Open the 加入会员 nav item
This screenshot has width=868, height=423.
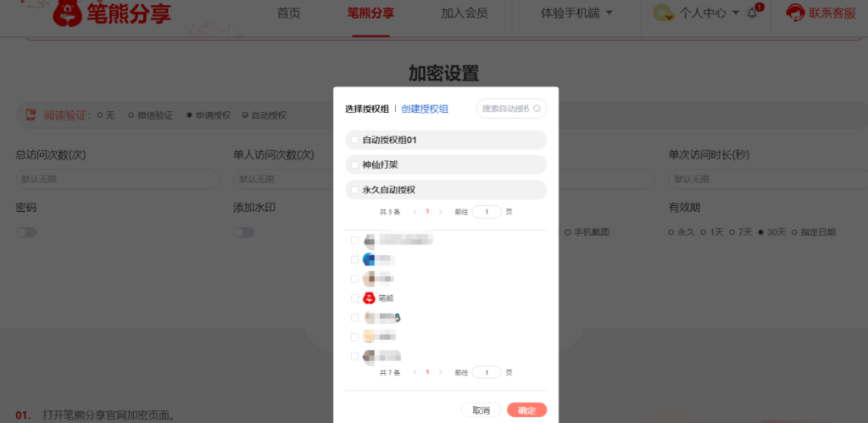tap(465, 14)
